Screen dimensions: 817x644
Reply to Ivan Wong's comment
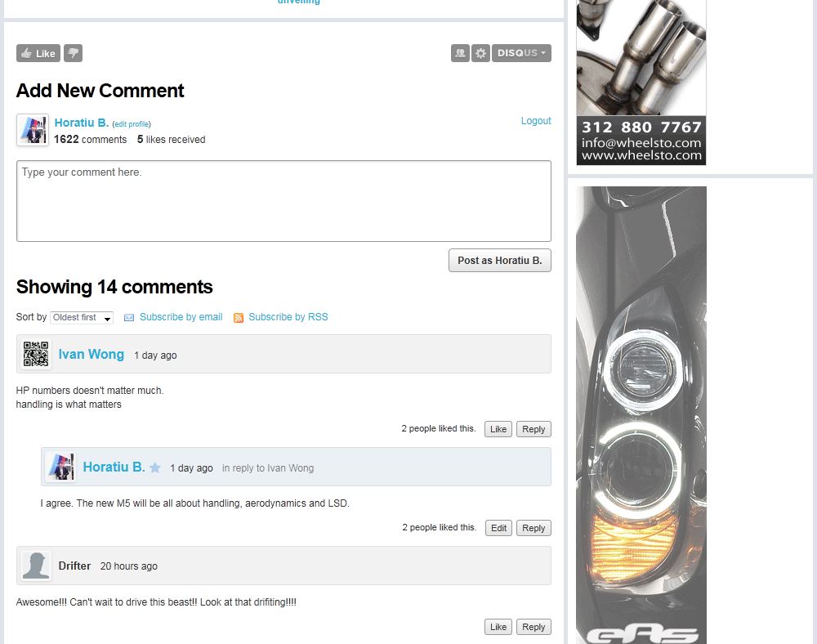tap(534, 429)
